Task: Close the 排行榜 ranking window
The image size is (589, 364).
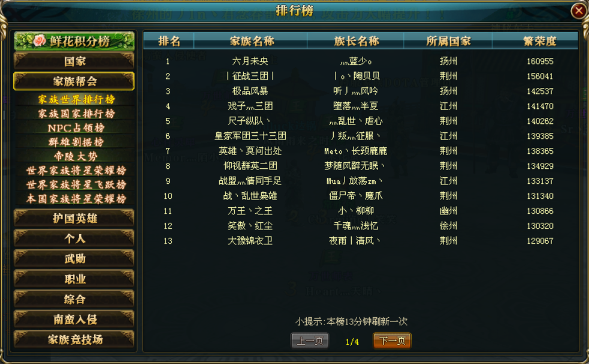Action: 579,11
